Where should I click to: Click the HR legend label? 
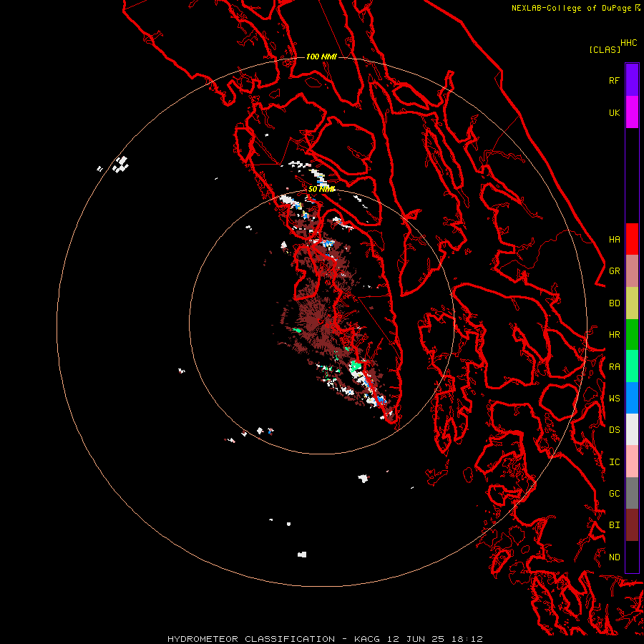pyautogui.click(x=614, y=335)
